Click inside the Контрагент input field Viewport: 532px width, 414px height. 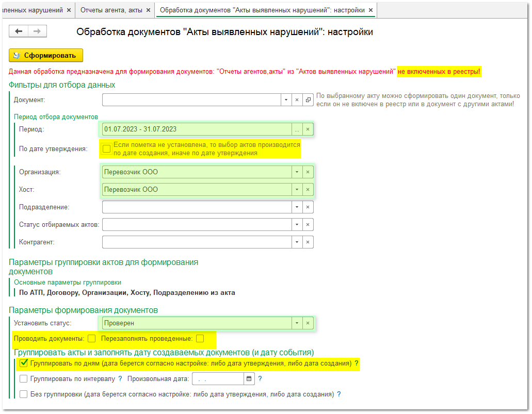[196, 242]
